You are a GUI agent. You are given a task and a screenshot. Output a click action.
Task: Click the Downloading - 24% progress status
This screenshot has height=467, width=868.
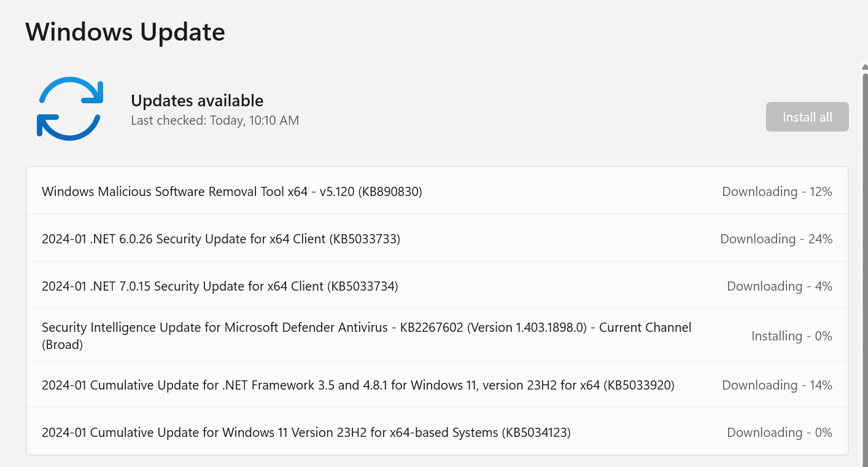click(777, 239)
